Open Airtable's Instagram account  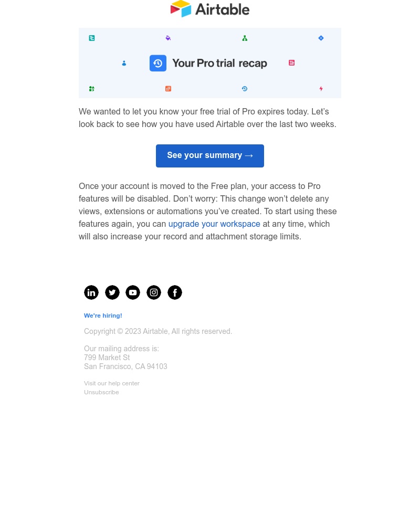(x=154, y=292)
